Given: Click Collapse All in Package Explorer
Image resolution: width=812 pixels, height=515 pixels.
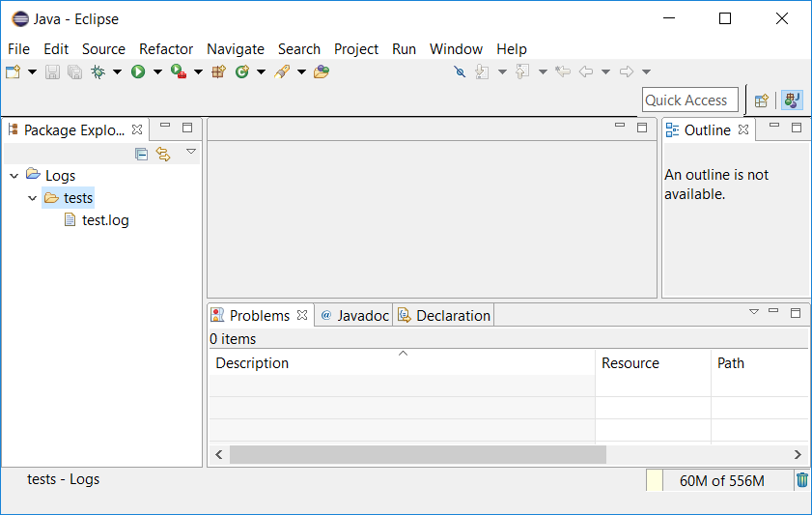Looking at the screenshot, I should [x=141, y=154].
